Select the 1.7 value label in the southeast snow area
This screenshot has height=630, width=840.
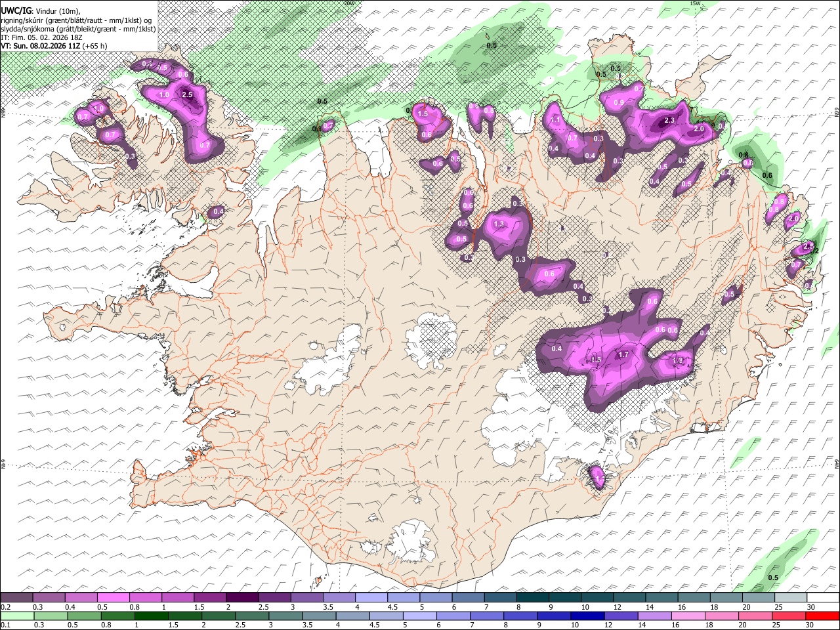(623, 354)
